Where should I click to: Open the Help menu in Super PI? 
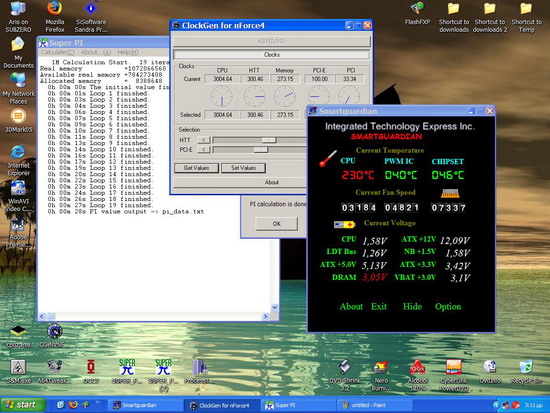[x=128, y=52]
